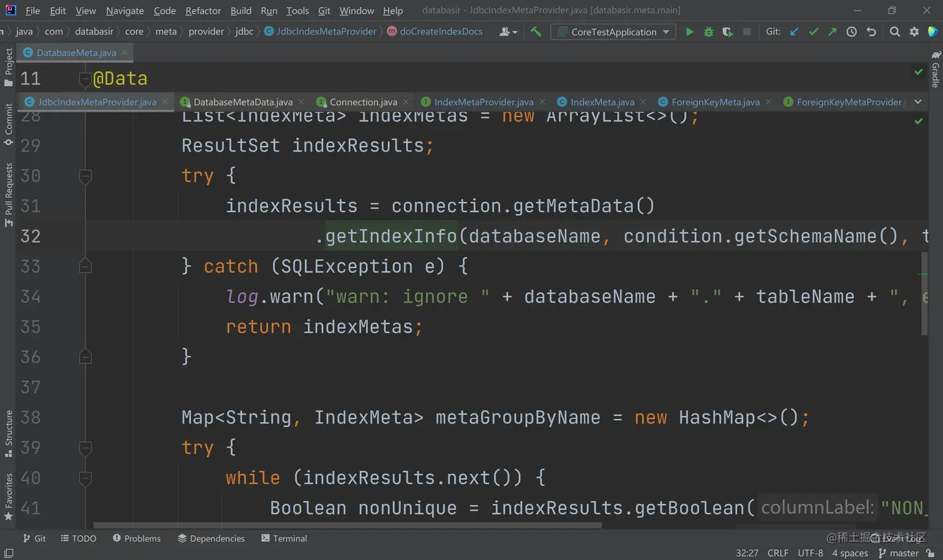Click the doCreateIndexDocs method breadcrumb
This screenshot has width=943, height=560.
pos(435,31)
